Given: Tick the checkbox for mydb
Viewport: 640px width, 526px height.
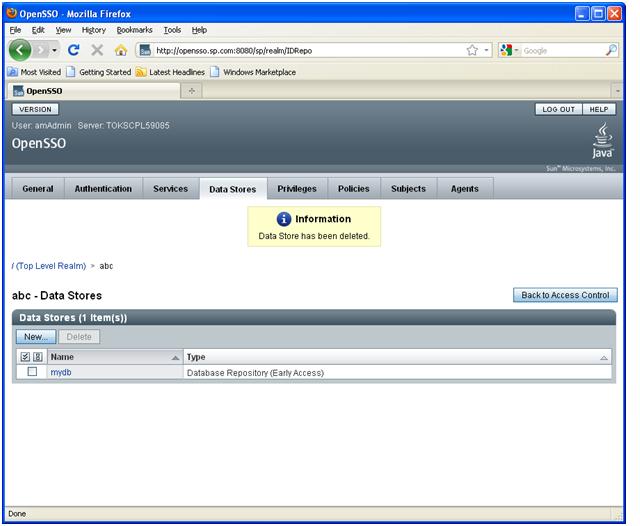Looking at the screenshot, I should [x=32, y=372].
